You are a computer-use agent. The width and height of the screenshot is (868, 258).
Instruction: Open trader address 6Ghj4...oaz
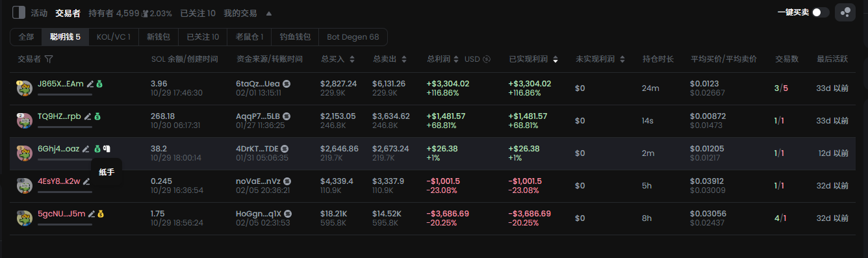[x=58, y=149]
